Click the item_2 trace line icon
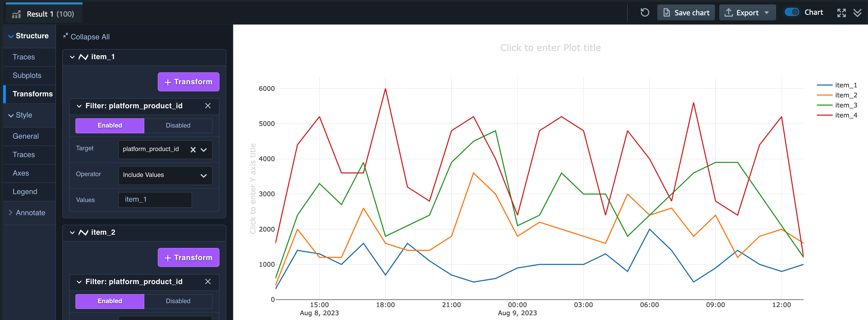 click(83, 233)
